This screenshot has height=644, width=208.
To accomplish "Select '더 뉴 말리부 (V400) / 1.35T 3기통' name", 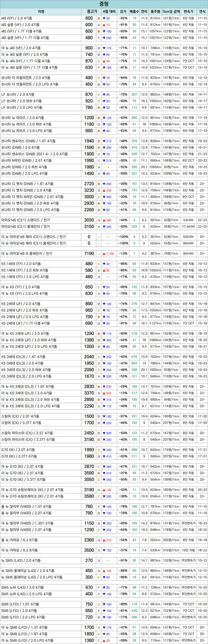I will coord(27,523).
